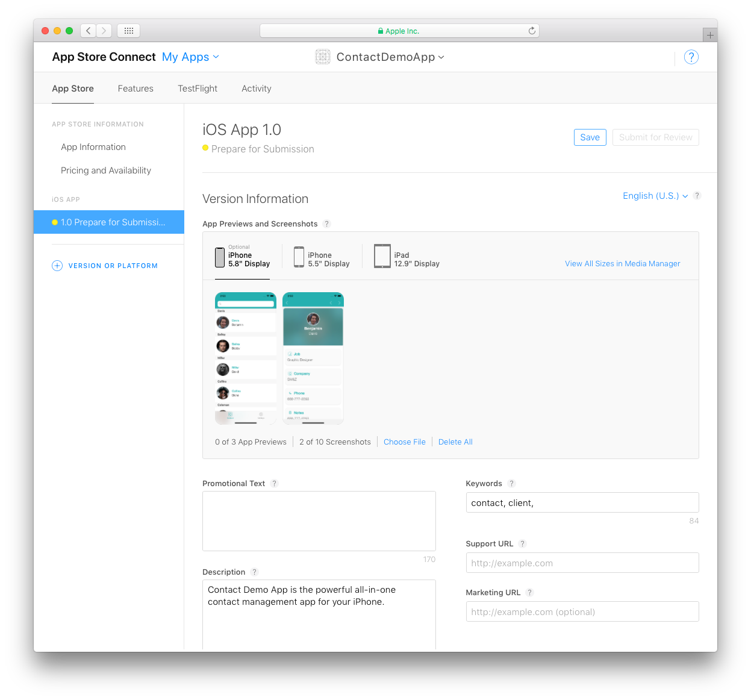Show help for Support URL
The height and width of the screenshot is (700, 751).
pos(523,543)
